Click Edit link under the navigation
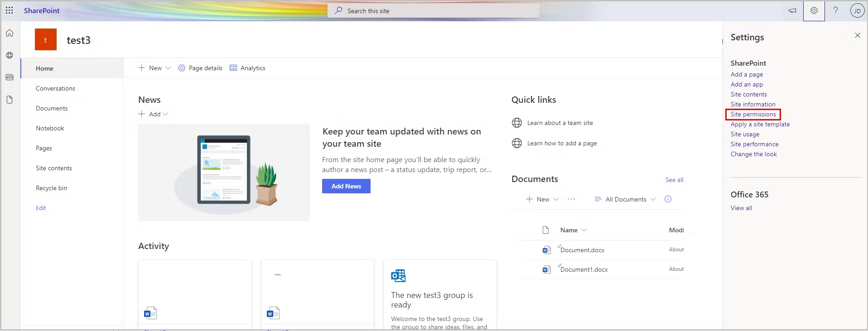 (41, 208)
